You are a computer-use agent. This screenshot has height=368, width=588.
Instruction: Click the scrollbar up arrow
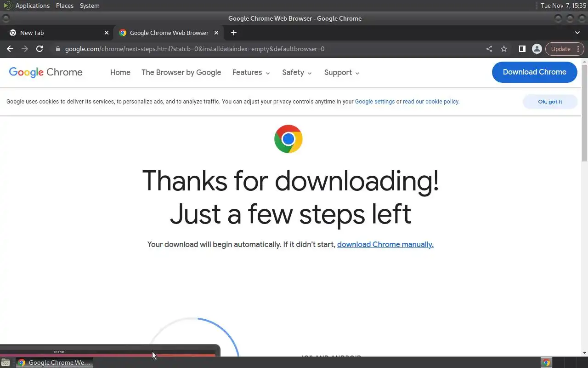pyautogui.click(x=584, y=61)
